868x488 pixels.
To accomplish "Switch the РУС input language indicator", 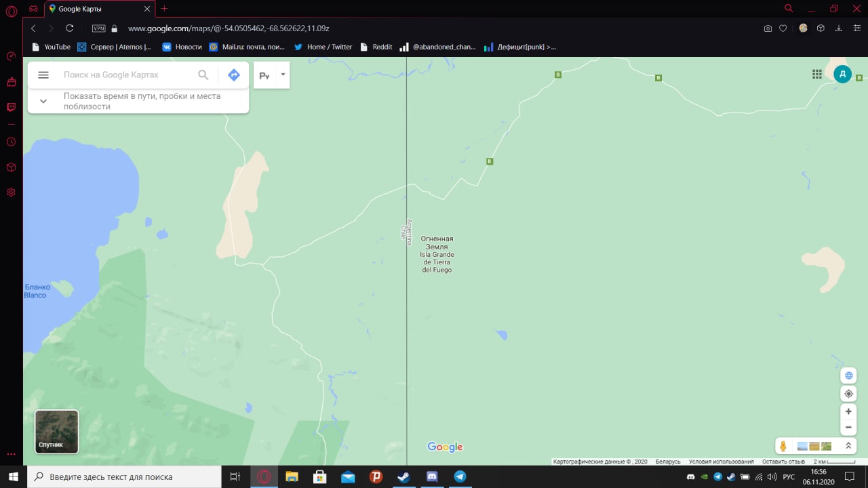I will (789, 477).
